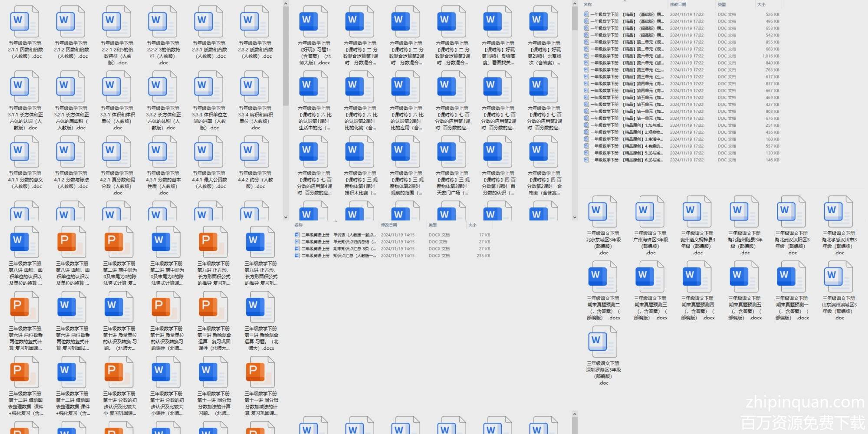Click 类型 column header in 一年级数学 list
The width and height of the screenshot is (868, 434).
721,4
